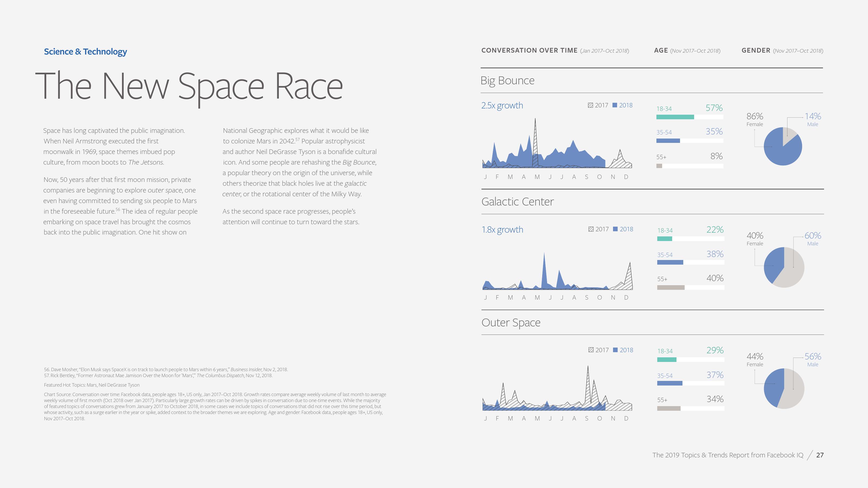The height and width of the screenshot is (488, 868).
Task: Click the Outer Space 2017 hatched legend icon
Action: [x=591, y=350]
